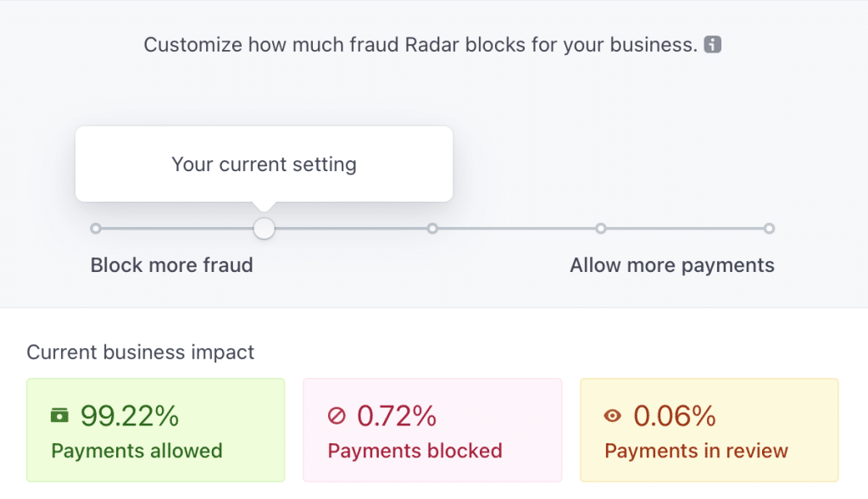Click the 99.22% allowed value
Screen dimensions: 868x499
click(x=130, y=416)
